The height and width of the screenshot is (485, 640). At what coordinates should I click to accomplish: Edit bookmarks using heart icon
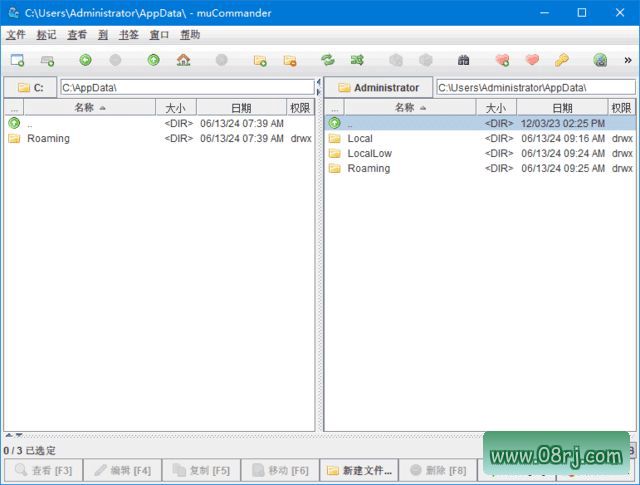coord(532,60)
